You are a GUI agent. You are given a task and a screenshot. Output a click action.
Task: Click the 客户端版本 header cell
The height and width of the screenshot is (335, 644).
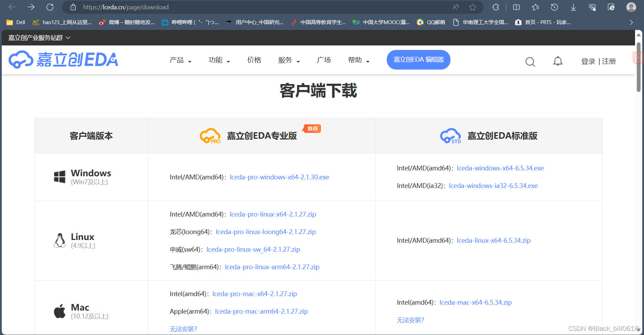coord(91,136)
